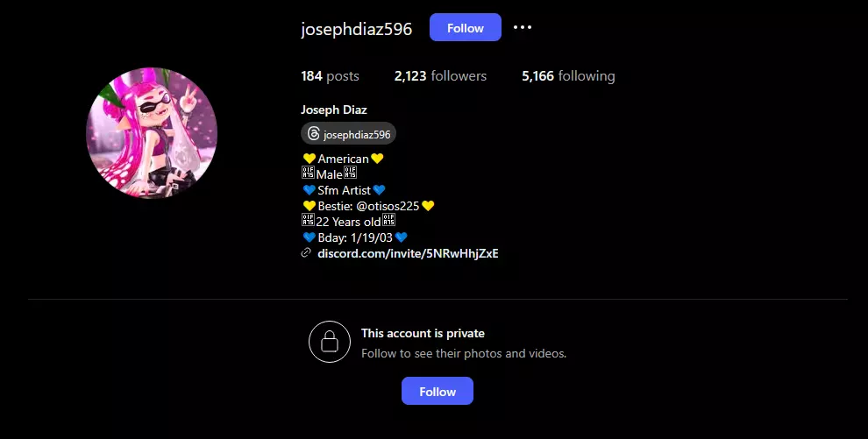Click the Follow button below the private notice
The height and width of the screenshot is (439, 868).
[x=438, y=391]
